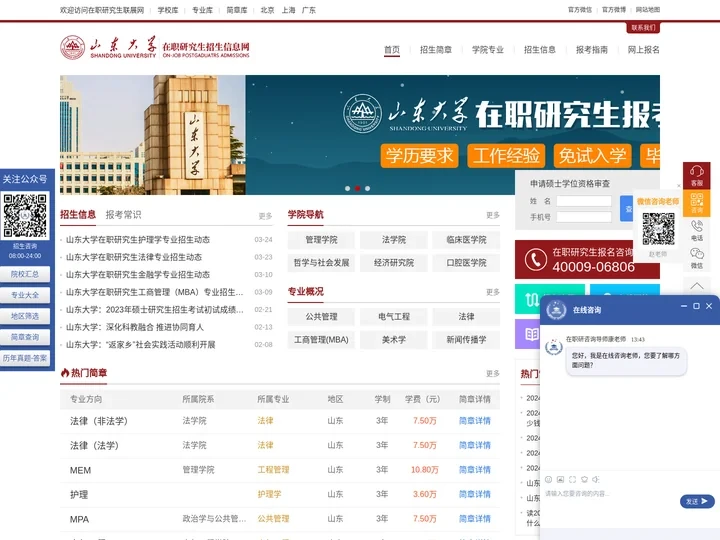Maximize the 在线咨询 chat window
The width and height of the screenshot is (720, 540).
pyautogui.click(x=696, y=306)
